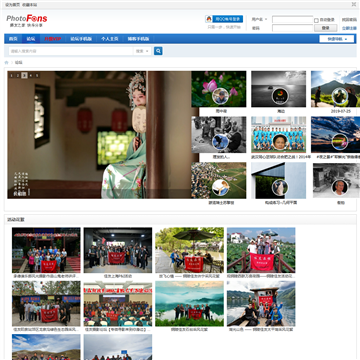The width and height of the screenshot is (360, 360).
Task: Expand the quick navigation dropdown
Action: pyautogui.click(x=336, y=39)
